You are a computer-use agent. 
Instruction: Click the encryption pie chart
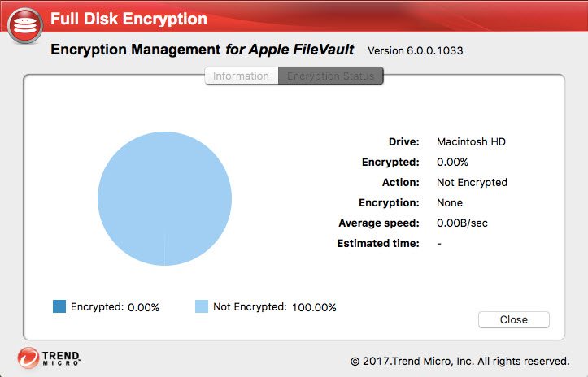tap(163, 199)
